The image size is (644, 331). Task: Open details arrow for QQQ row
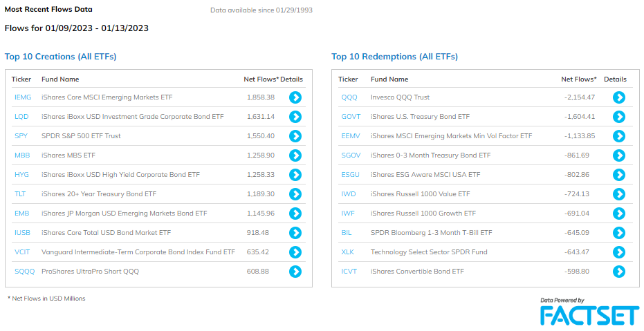click(x=619, y=97)
